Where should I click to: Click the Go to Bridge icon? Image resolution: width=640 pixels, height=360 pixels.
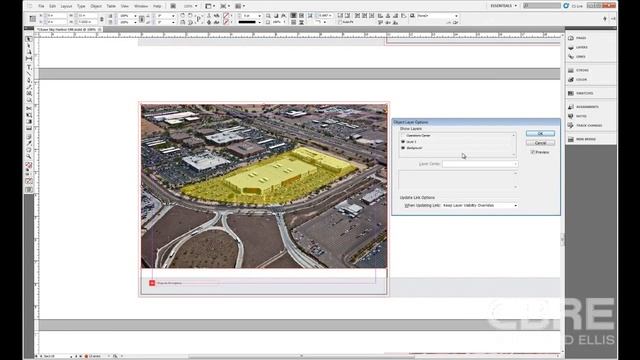point(173,6)
